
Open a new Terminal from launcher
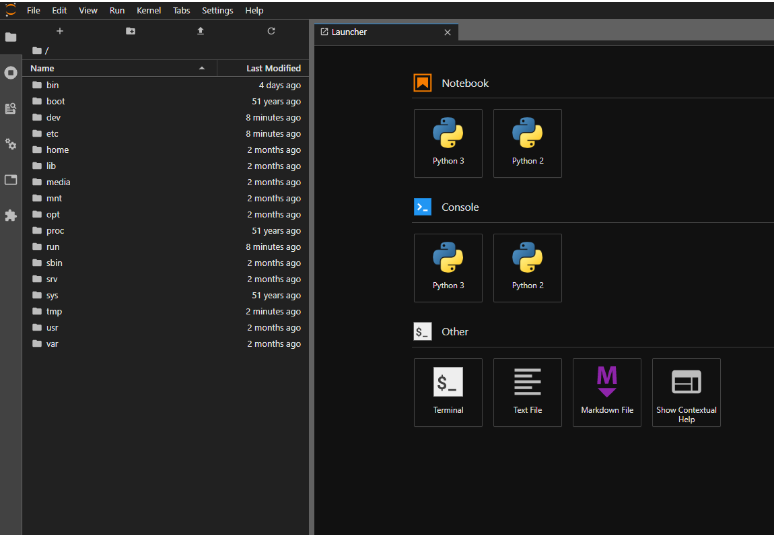click(447, 392)
